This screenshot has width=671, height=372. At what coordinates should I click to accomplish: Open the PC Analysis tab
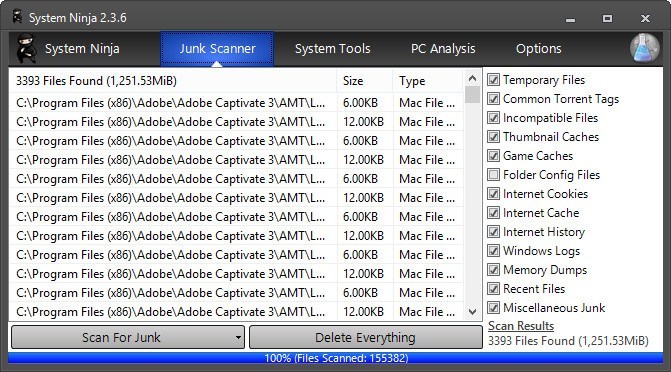pos(443,49)
